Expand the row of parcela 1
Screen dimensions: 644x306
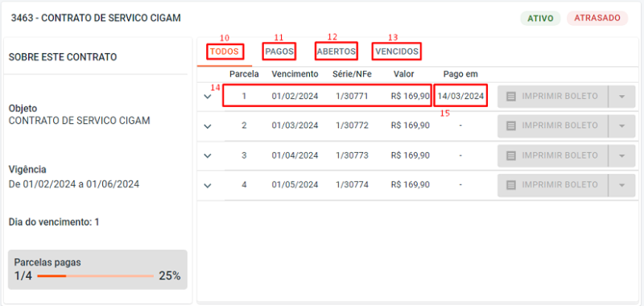click(x=208, y=97)
